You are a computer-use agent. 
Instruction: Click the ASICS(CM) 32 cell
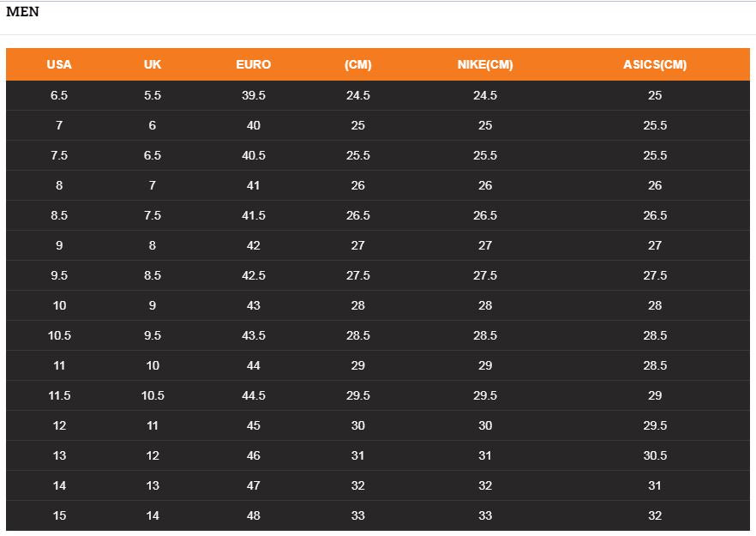655,515
